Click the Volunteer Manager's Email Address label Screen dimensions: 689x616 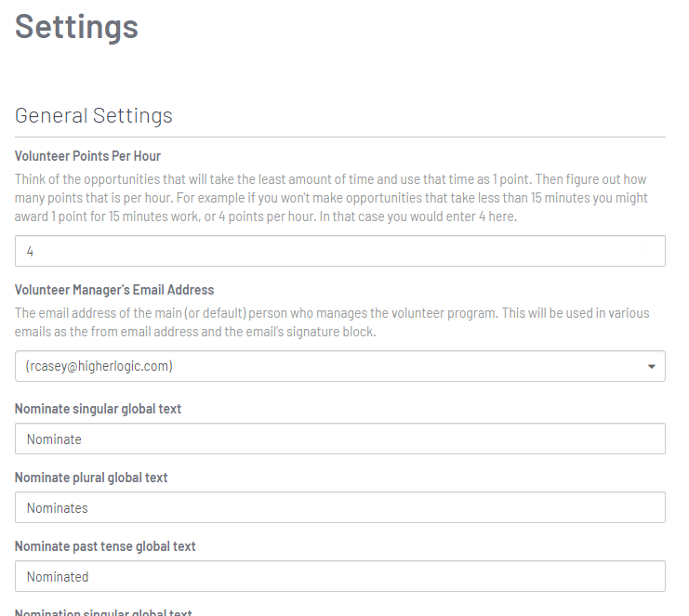click(114, 290)
